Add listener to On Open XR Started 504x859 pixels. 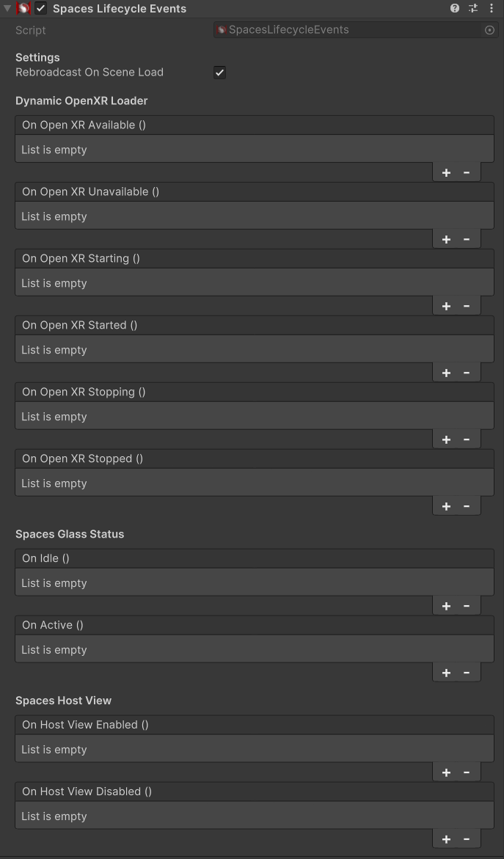pos(447,373)
